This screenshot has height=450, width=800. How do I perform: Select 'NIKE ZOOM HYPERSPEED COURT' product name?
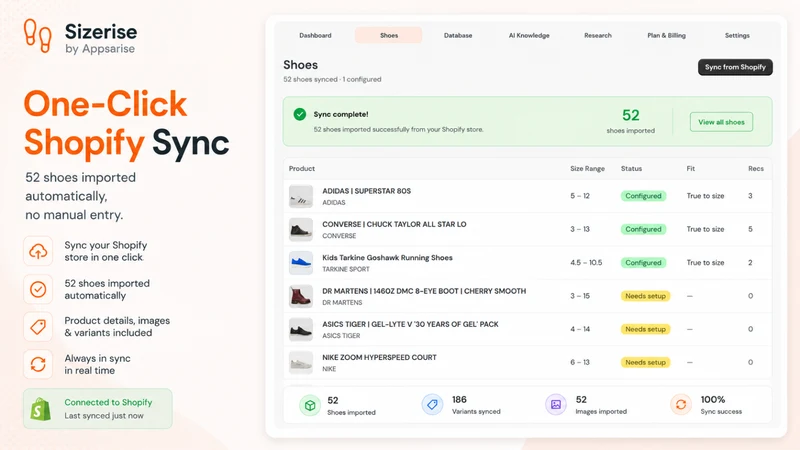point(379,357)
